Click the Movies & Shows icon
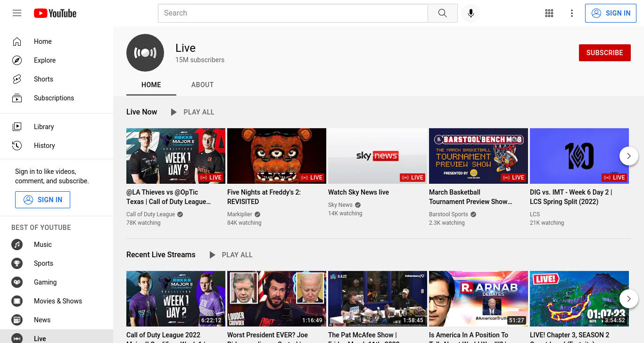Viewport: 644px width, 343px height. tap(17, 301)
